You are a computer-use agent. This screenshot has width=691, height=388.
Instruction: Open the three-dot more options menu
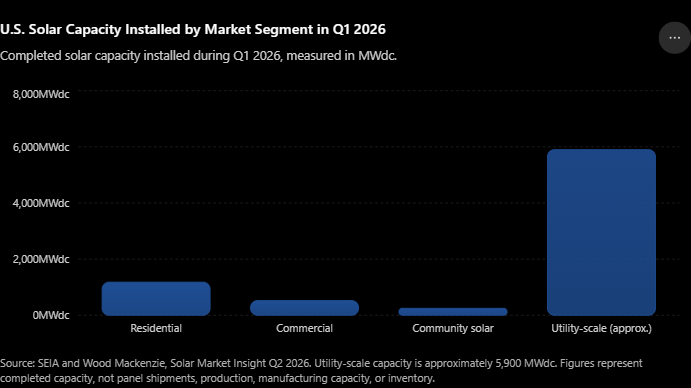tap(674, 38)
